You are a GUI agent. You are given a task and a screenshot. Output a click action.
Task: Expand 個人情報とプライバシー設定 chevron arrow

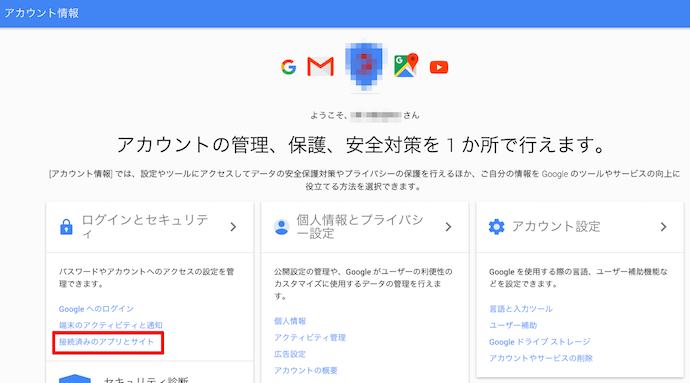point(448,227)
